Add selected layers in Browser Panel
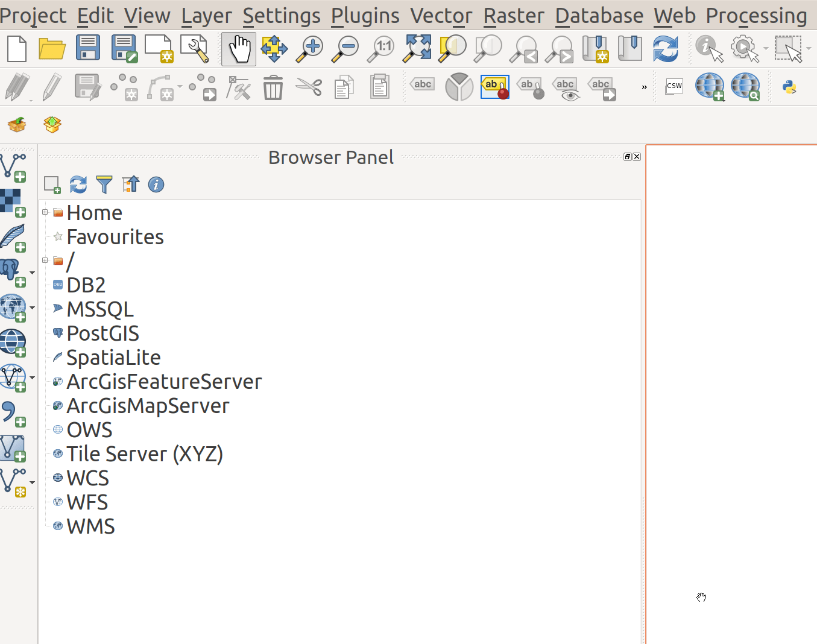The height and width of the screenshot is (644, 817). click(52, 185)
